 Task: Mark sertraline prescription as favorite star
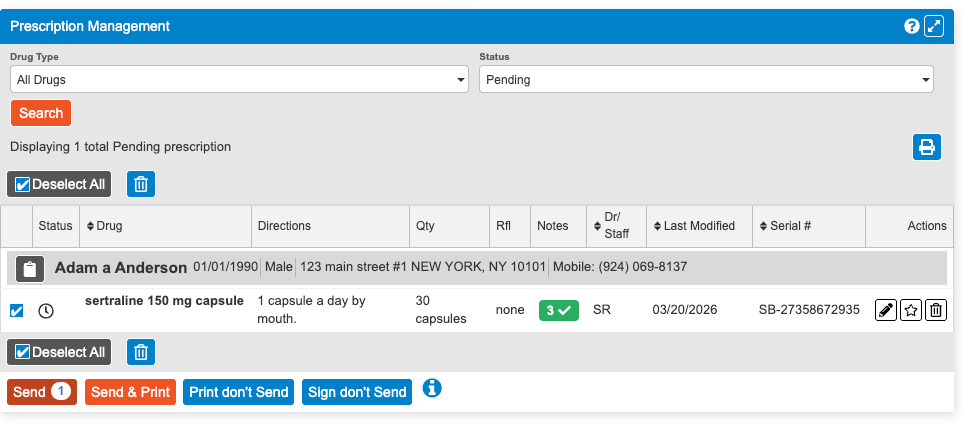[x=910, y=310]
